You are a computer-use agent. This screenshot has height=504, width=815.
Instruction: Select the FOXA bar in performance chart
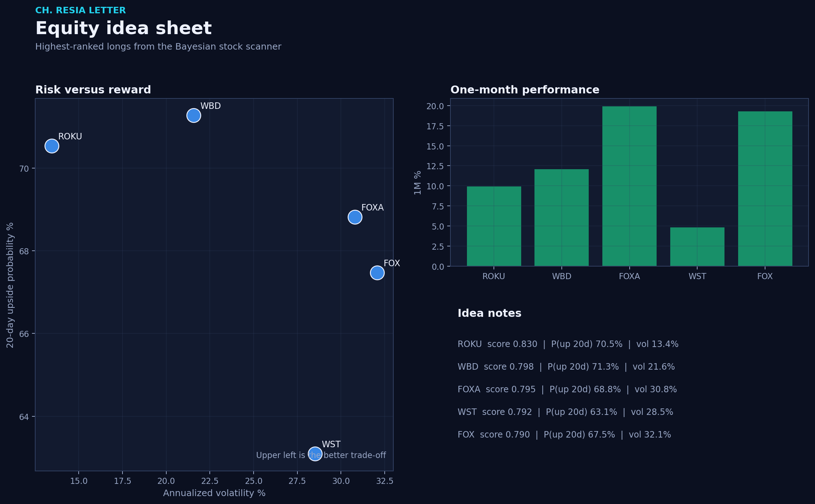629,186
